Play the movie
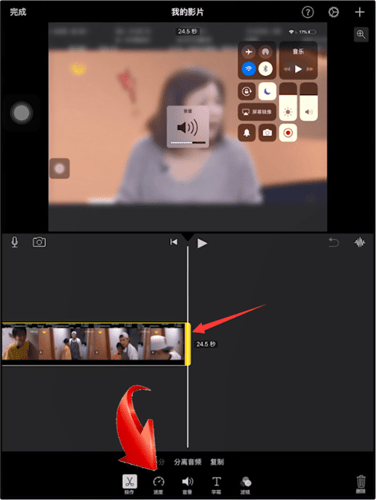376x500 pixels. click(202, 243)
